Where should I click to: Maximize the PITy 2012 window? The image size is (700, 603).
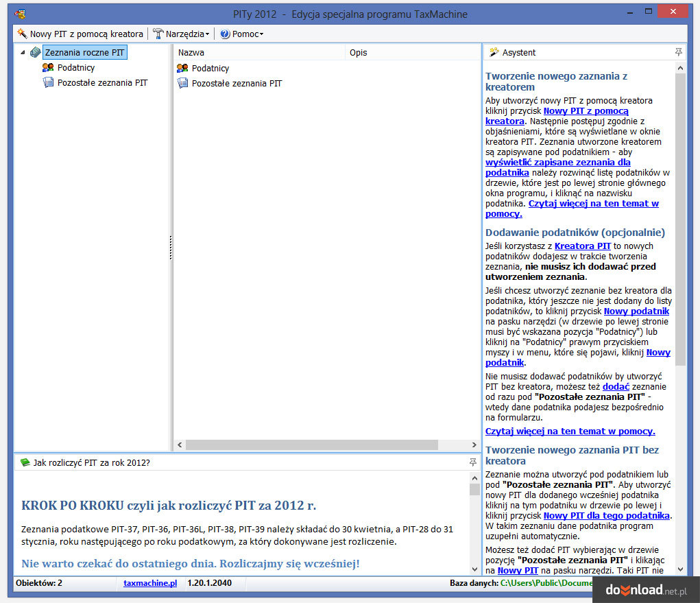[x=649, y=12]
